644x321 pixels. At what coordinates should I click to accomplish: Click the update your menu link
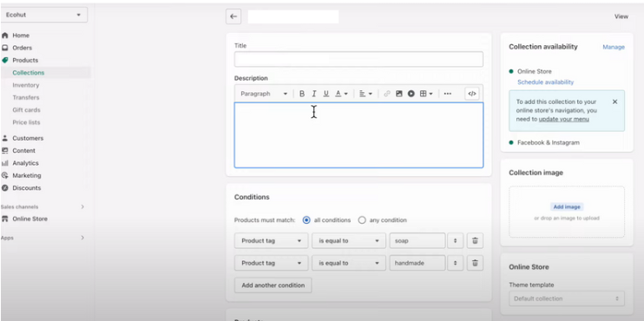click(564, 119)
